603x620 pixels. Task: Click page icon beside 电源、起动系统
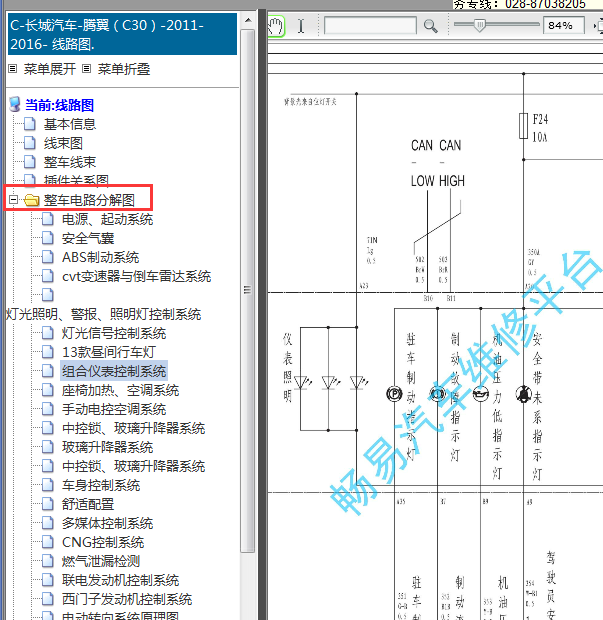[48, 219]
